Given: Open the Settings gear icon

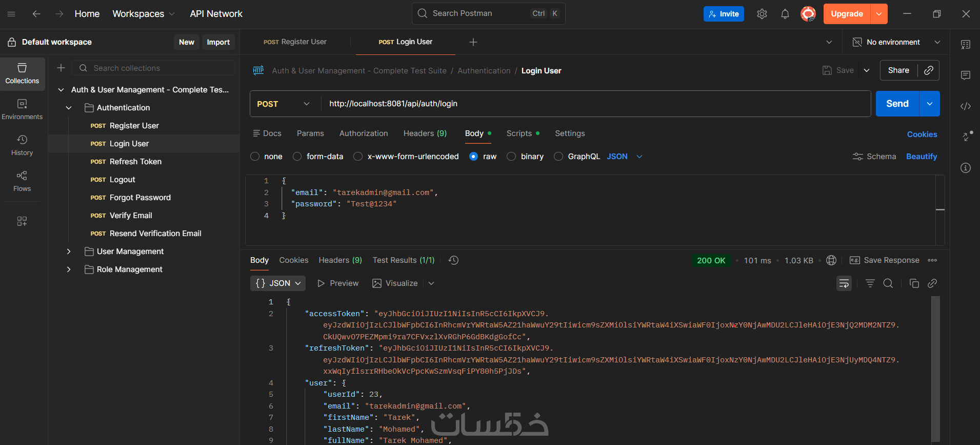Looking at the screenshot, I should click(x=762, y=14).
